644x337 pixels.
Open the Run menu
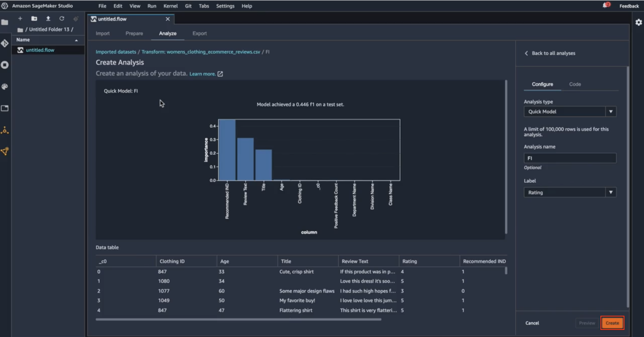click(152, 6)
